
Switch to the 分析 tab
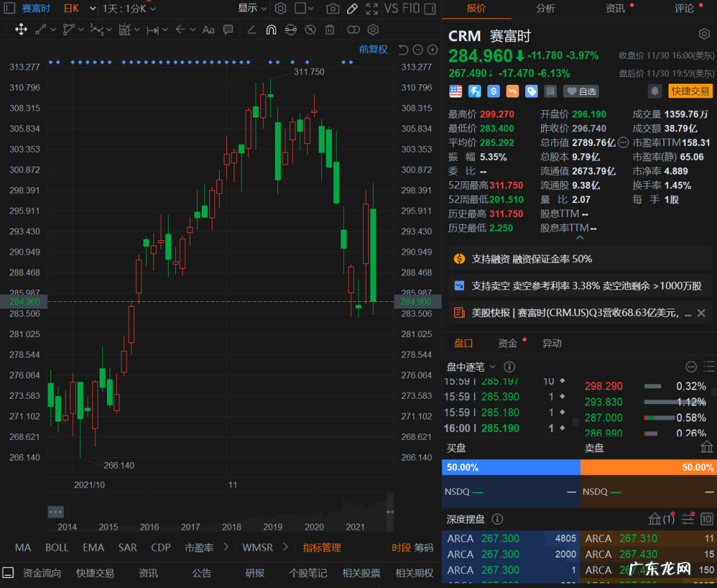(x=545, y=9)
